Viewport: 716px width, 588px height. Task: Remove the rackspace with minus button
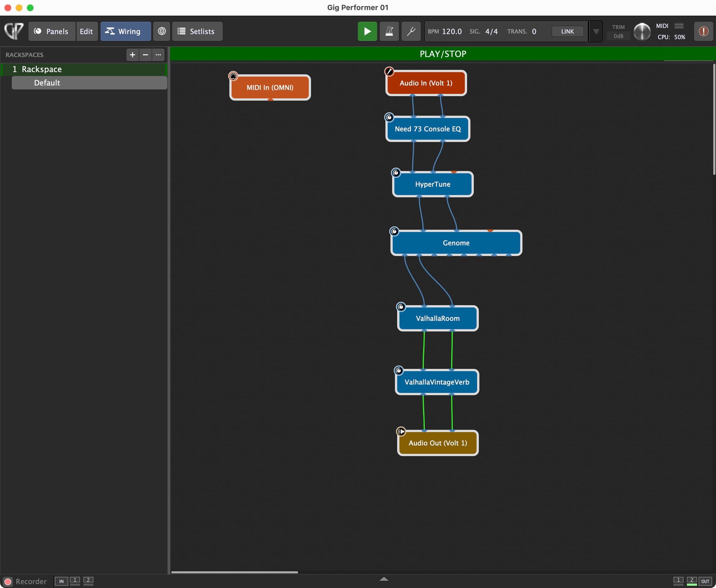145,55
